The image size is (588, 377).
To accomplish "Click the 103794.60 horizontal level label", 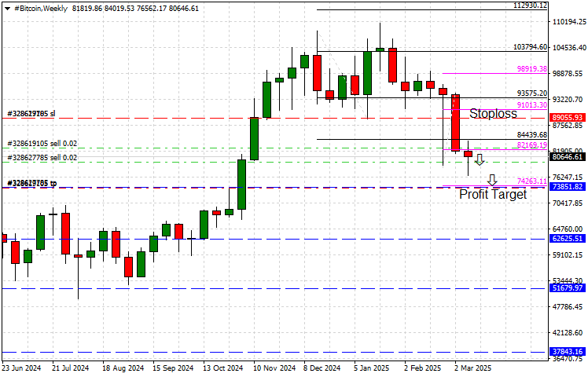I will coord(531,47).
